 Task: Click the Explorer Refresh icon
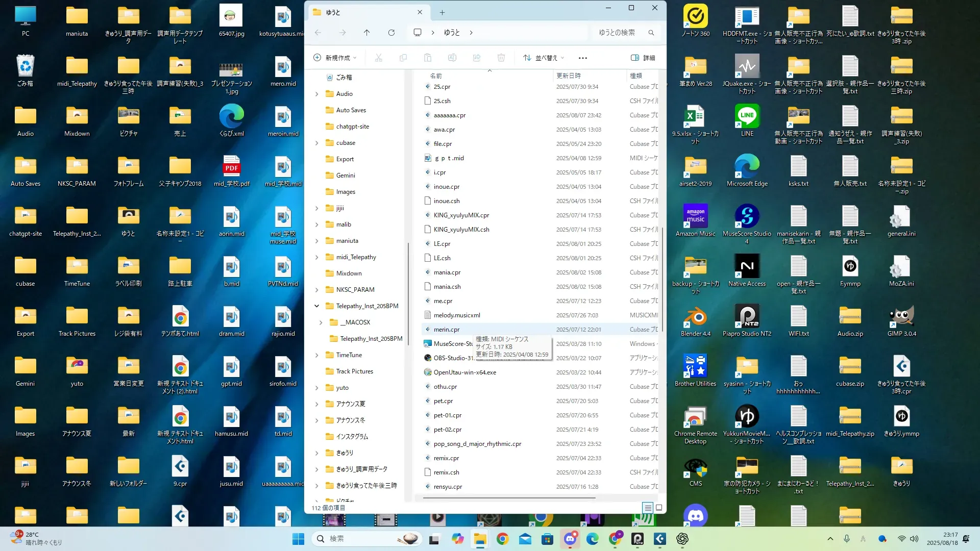[391, 33]
